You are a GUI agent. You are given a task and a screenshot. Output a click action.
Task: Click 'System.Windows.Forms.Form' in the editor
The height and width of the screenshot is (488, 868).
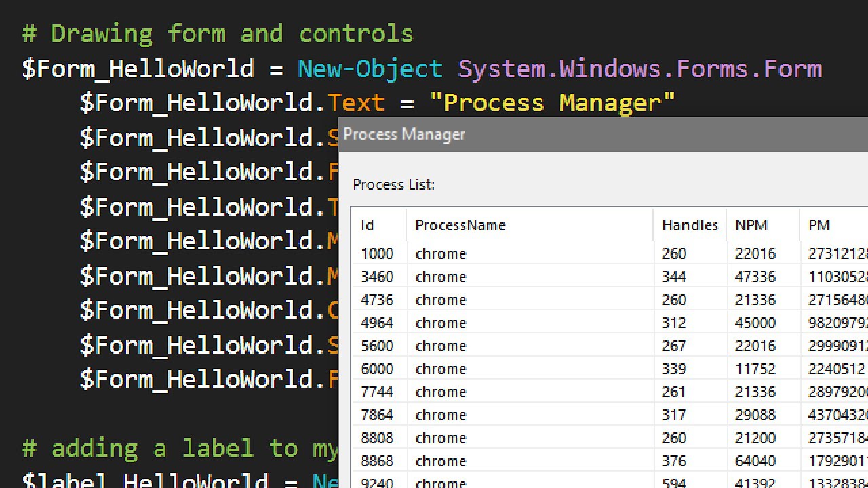[640, 68]
